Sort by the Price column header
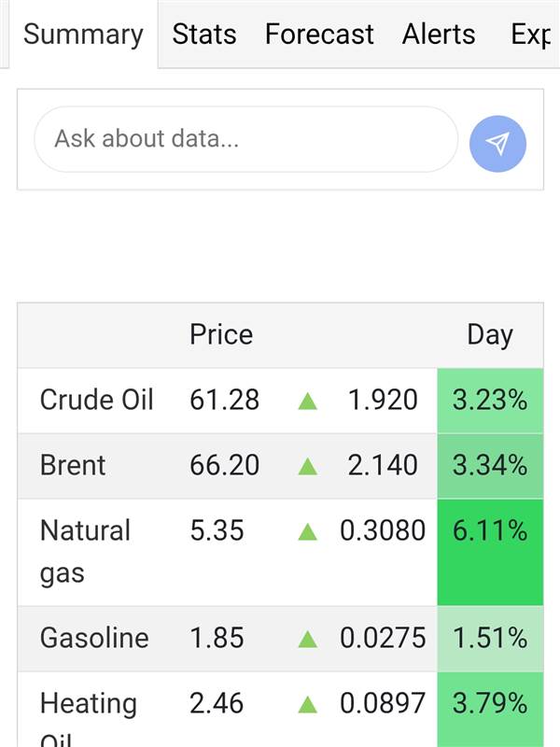Viewport: 560px width, 747px height. coord(221,335)
